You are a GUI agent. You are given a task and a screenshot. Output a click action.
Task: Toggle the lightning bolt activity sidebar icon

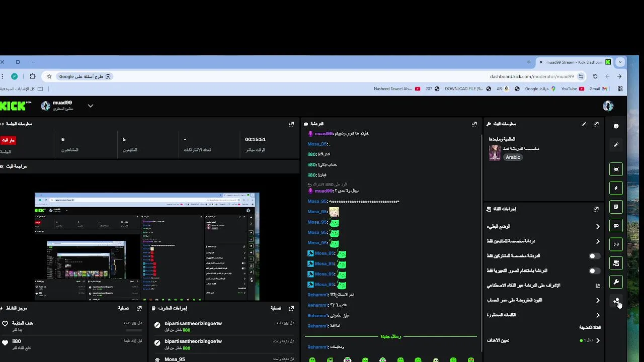coord(616,188)
